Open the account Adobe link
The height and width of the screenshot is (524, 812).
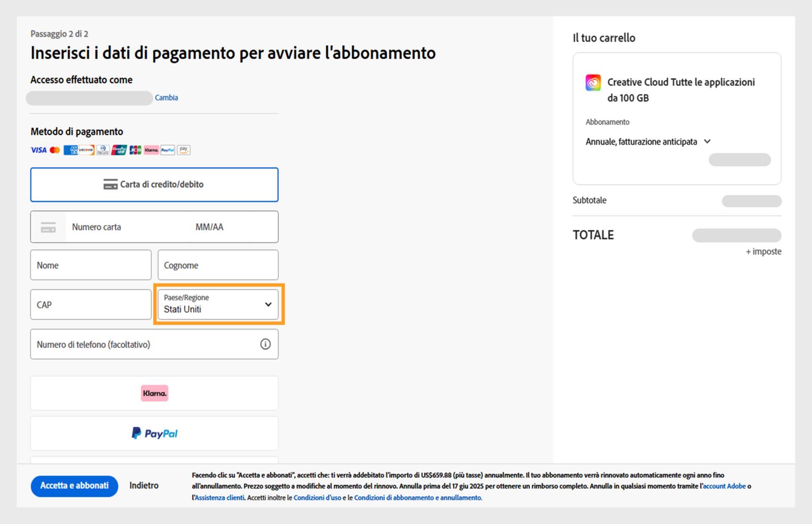pos(724,486)
